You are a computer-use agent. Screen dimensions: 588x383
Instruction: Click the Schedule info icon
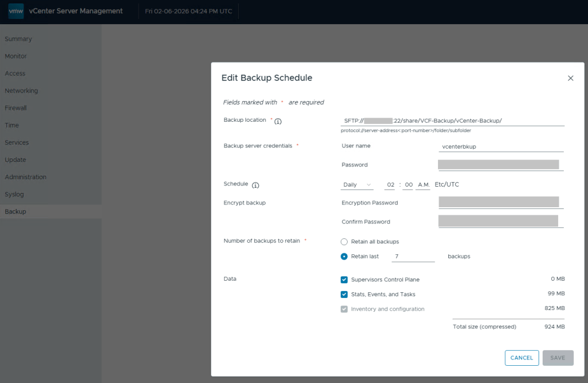255,185
